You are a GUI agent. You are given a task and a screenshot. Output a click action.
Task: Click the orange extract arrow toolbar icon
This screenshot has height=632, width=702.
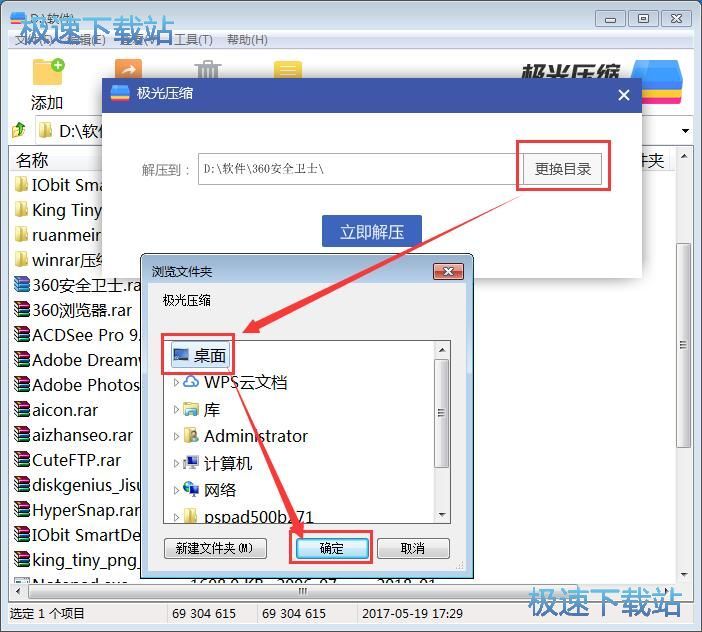(x=128, y=68)
